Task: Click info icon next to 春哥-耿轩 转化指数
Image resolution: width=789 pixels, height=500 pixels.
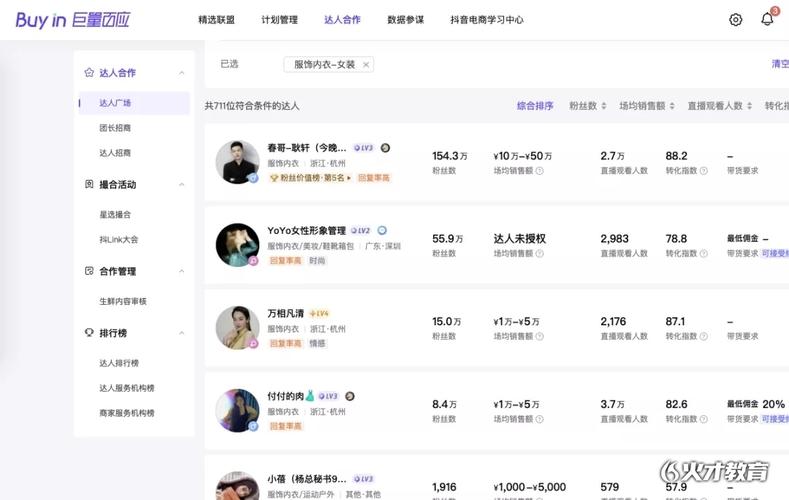Action: click(703, 171)
